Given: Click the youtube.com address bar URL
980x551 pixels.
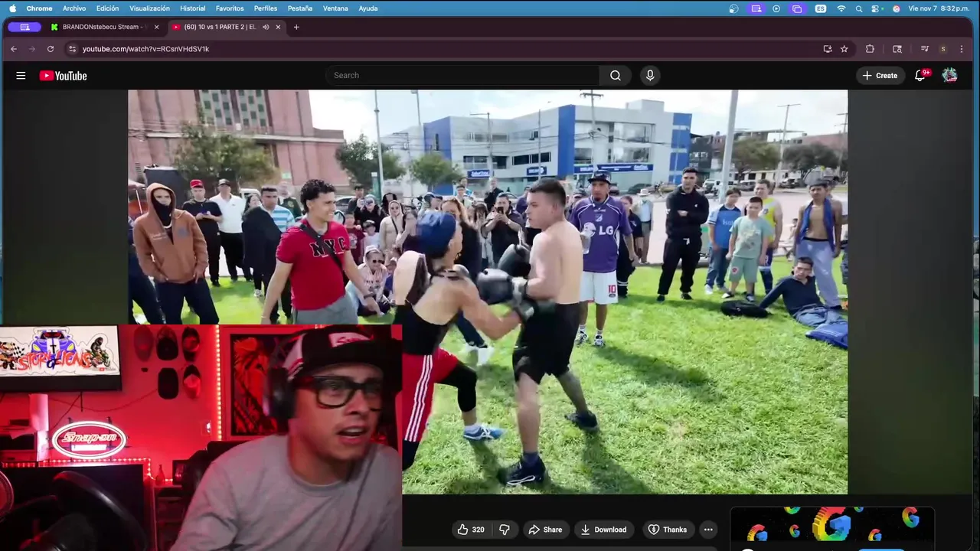Looking at the screenshot, I should pyautogui.click(x=145, y=49).
